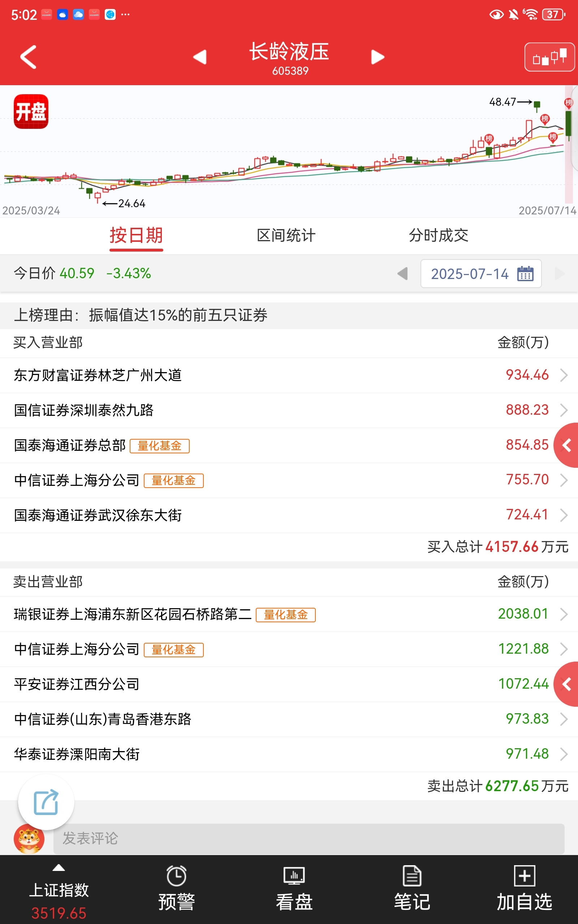Image resolution: width=578 pixels, height=924 pixels.
Task: Open 国信证券深圳泰然九路 buyer row
Action: click(289, 410)
